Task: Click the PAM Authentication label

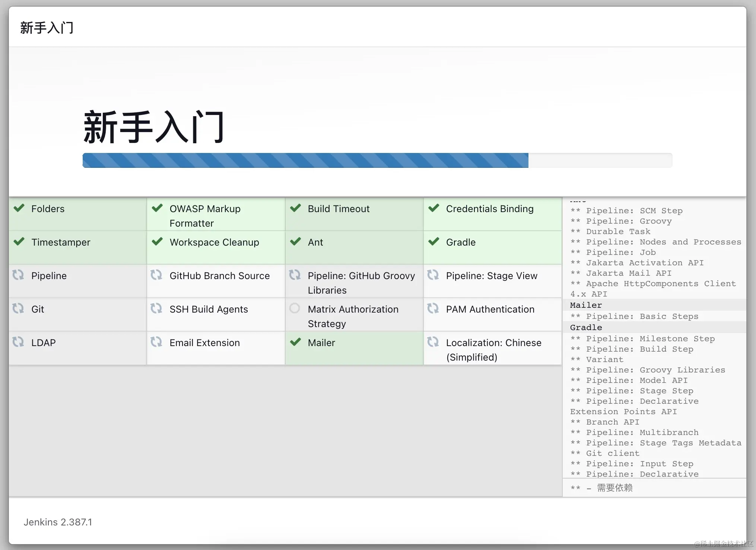Action: 490,309
